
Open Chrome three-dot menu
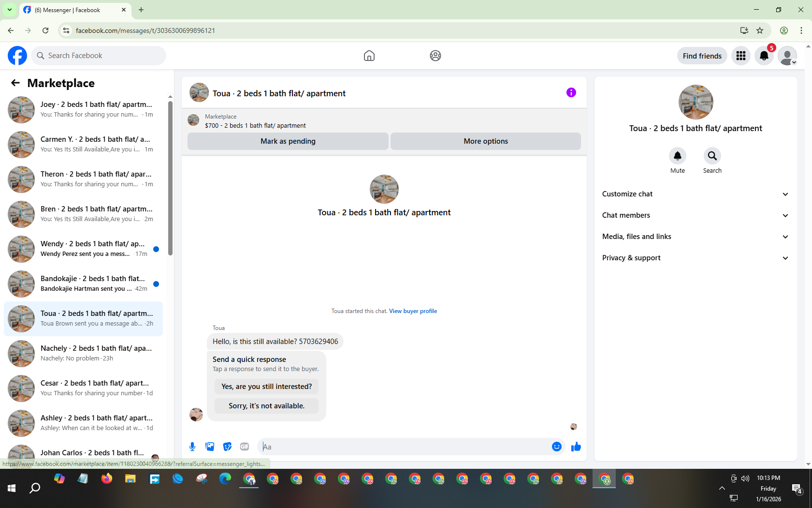point(801,30)
